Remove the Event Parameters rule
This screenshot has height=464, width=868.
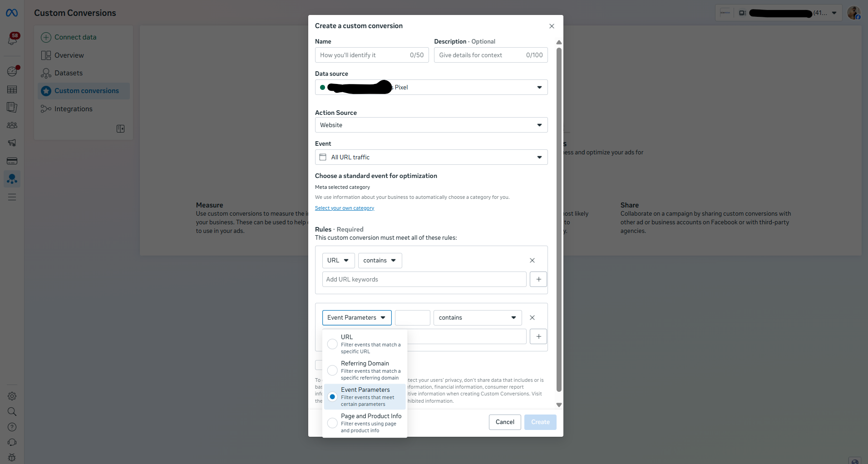point(532,318)
